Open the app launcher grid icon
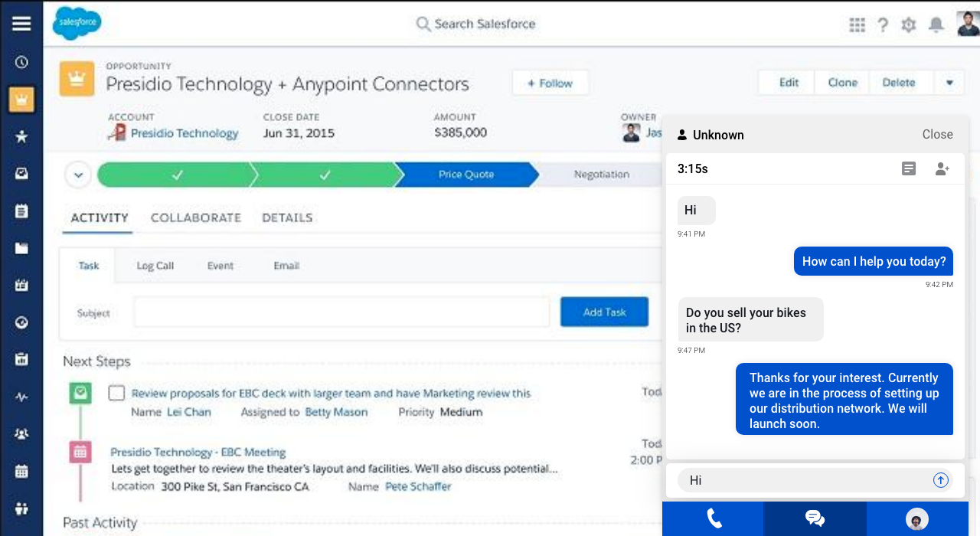Image resolution: width=980 pixels, height=536 pixels. tap(857, 25)
